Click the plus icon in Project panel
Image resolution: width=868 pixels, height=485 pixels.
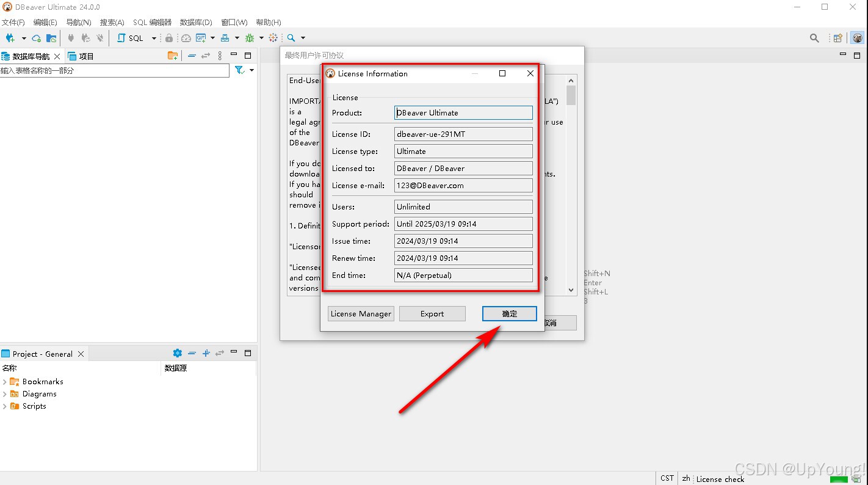[206, 353]
